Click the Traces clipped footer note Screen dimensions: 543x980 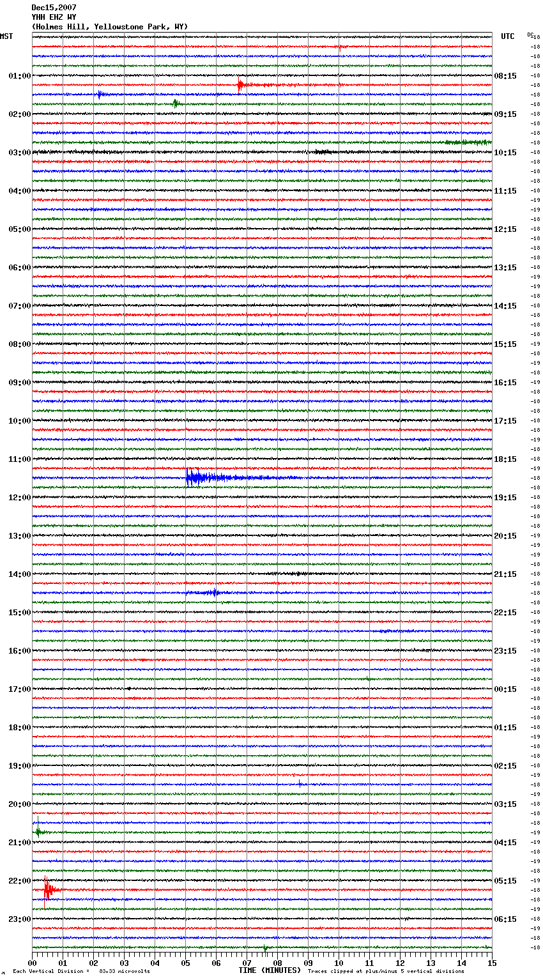click(386, 972)
